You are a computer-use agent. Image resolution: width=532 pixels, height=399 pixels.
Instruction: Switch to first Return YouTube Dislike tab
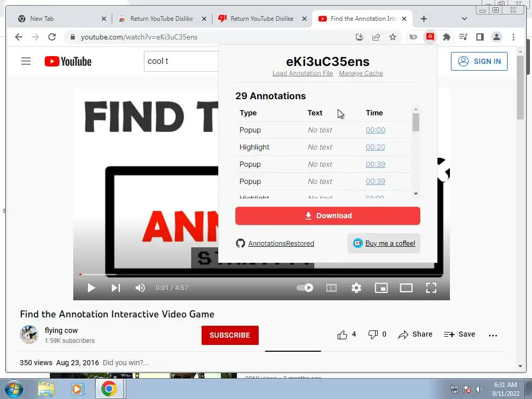point(162,19)
